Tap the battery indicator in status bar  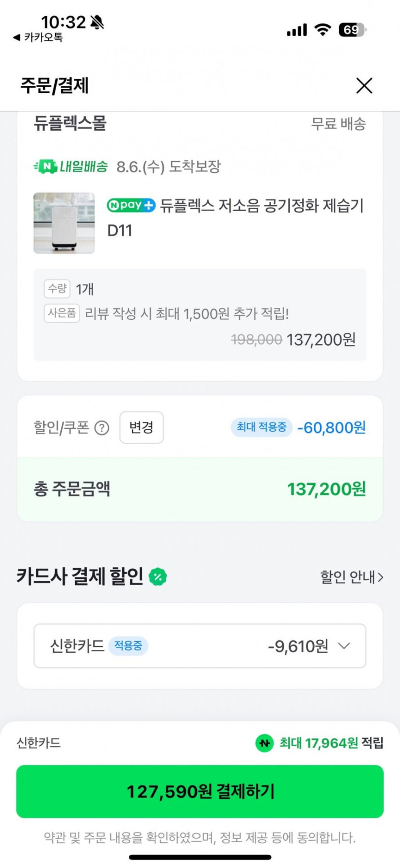(352, 30)
